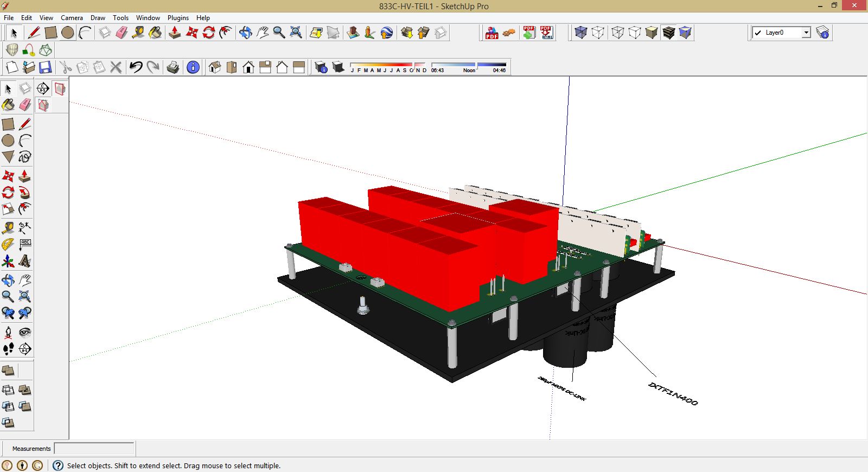Pick the Rectangle tool in top toolbar
This screenshot has width=868, height=472.
click(51, 33)
